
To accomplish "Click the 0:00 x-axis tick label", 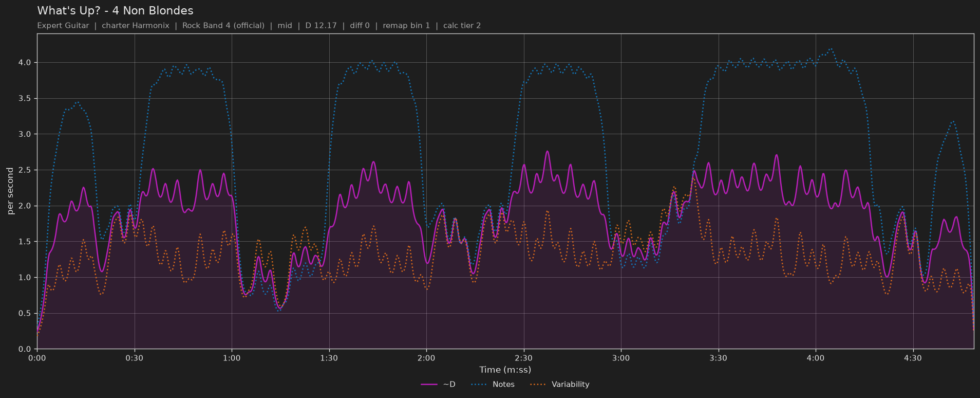I will (37, 358).
